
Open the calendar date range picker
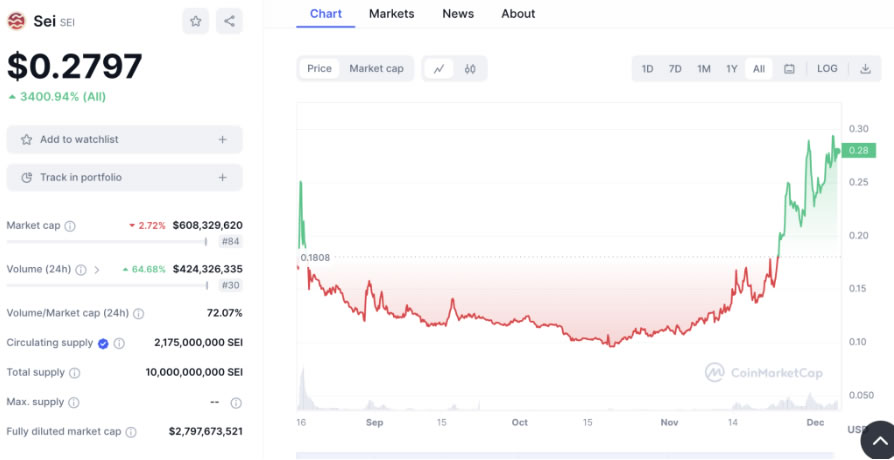pos(789,69)
